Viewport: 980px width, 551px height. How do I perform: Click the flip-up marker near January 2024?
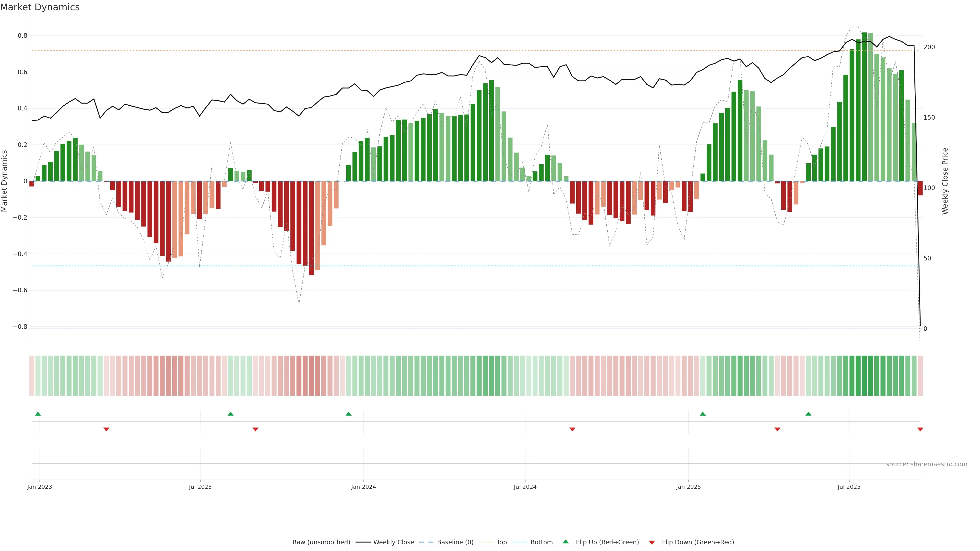[348, 414]
